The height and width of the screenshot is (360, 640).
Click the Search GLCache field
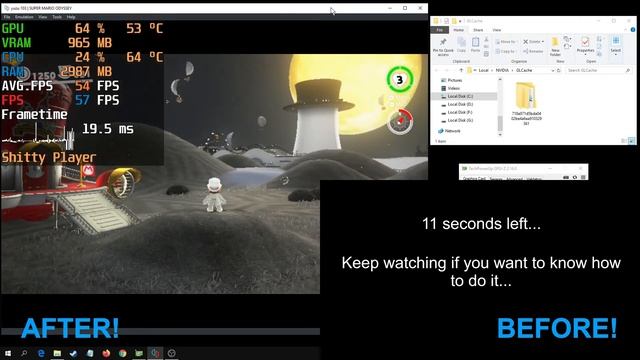click(598, 71)
